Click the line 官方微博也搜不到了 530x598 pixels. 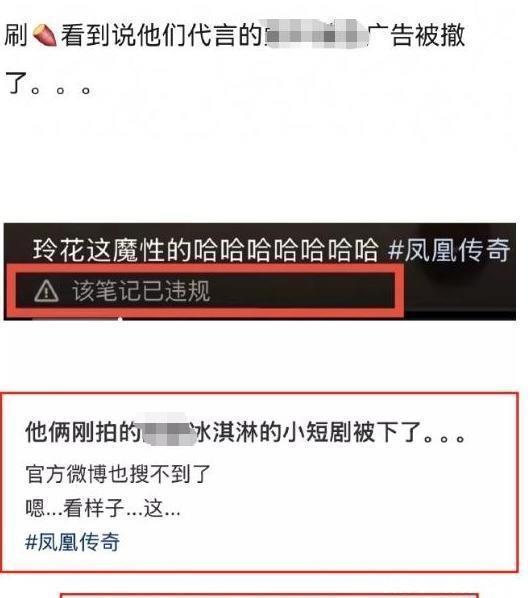pos(118,474)
